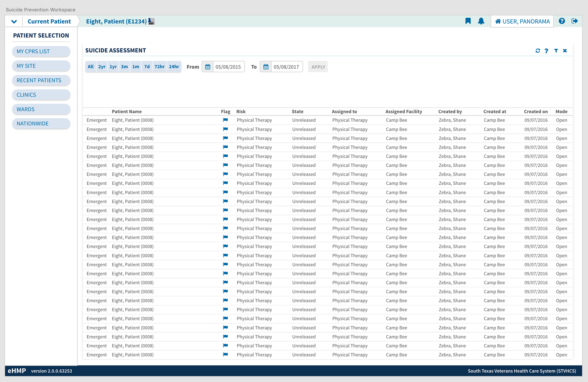Viewport: 588px width, 382px height.
Task: Toggle the applet filter funnel icon
Action: coord(556,51)
